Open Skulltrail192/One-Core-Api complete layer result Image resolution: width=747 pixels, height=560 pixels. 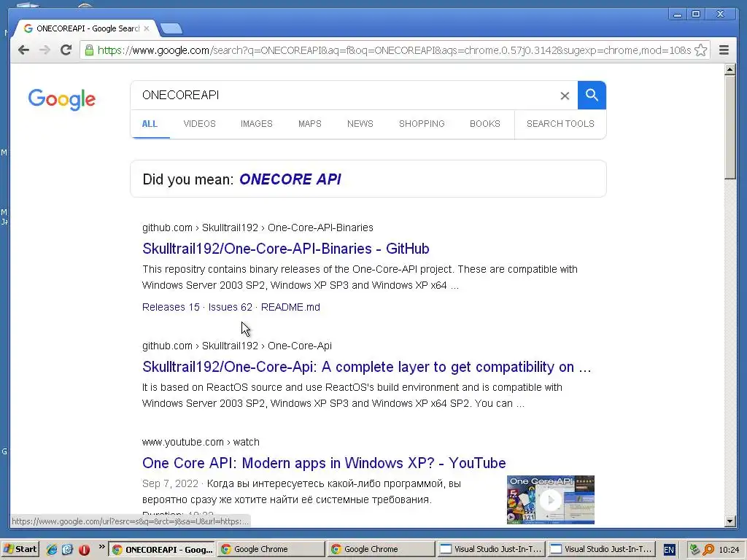click(x=366, y=367)
